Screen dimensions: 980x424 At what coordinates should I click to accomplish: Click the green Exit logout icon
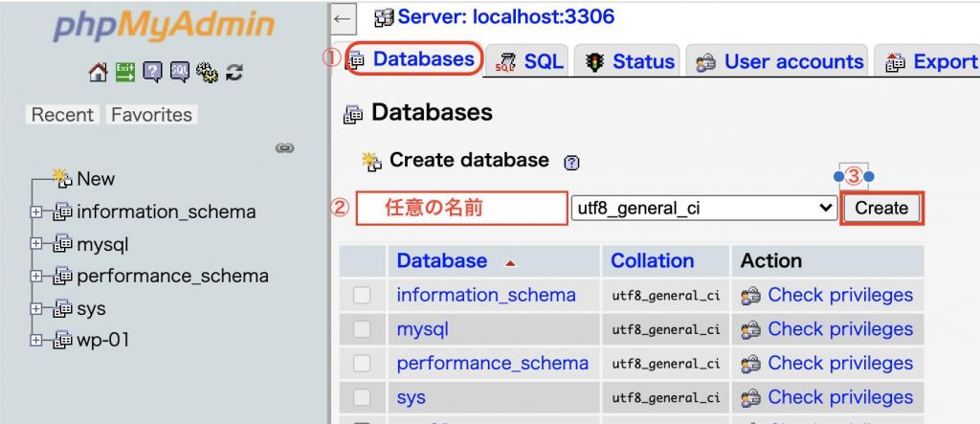[125, 73]
